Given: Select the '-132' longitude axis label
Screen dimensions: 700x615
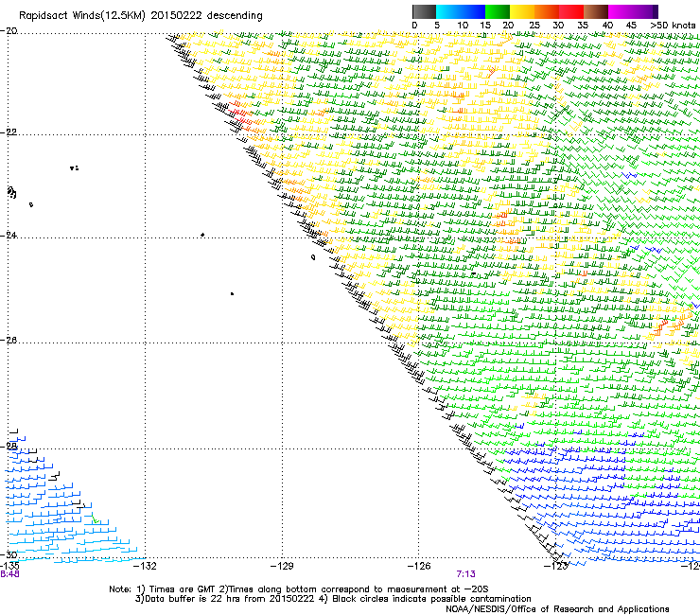Looking at the screenshot, I should click(x=146, y=566).
